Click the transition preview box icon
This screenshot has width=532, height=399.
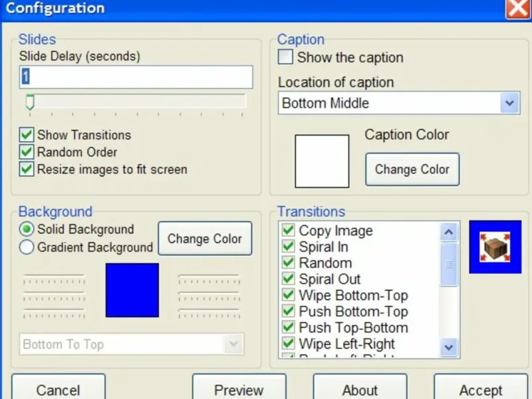point(495,247)
